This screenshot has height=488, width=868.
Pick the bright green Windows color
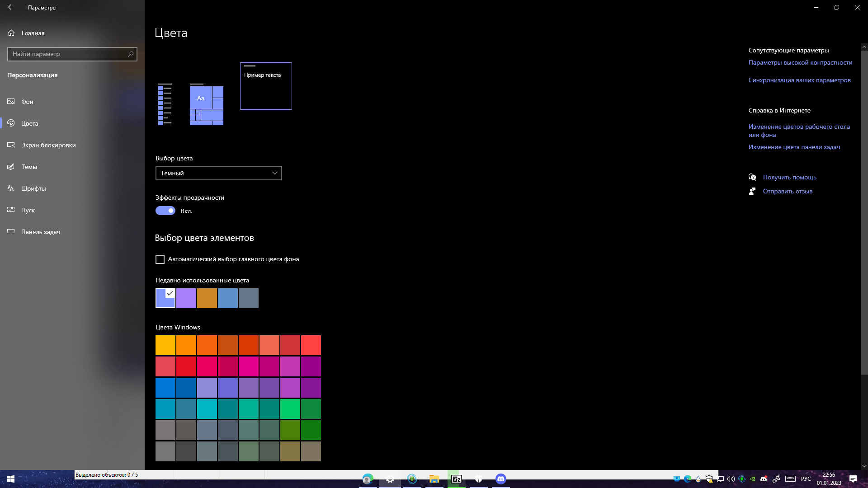tap(290, 409)
